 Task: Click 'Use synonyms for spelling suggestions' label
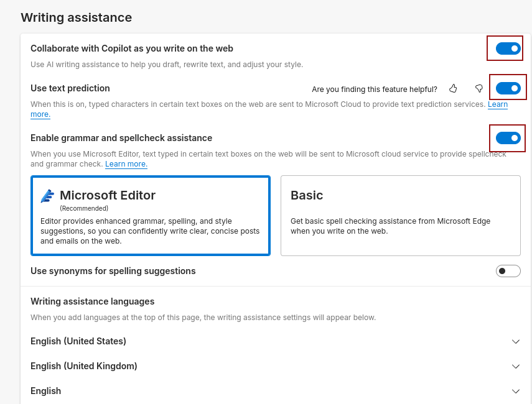click(113, 271)
